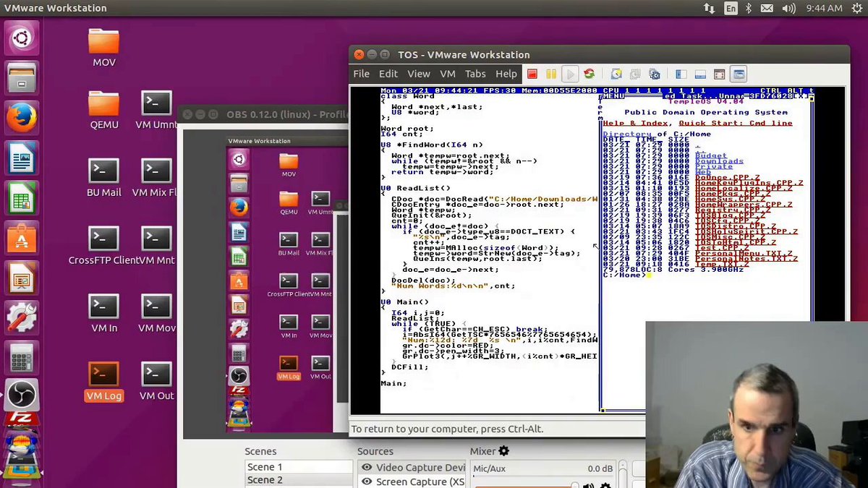
Task: Click the Main; line in code editor
Action: pos(393,383)
